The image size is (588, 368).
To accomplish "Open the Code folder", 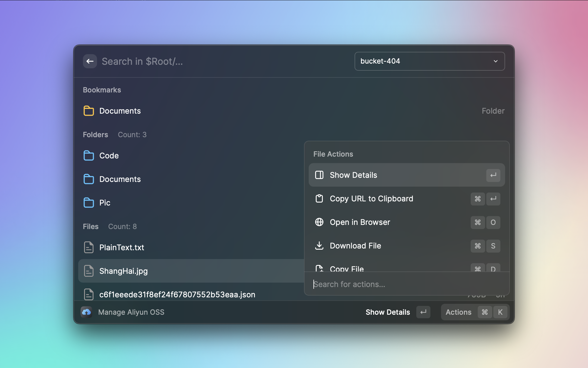I will (109, 156).
